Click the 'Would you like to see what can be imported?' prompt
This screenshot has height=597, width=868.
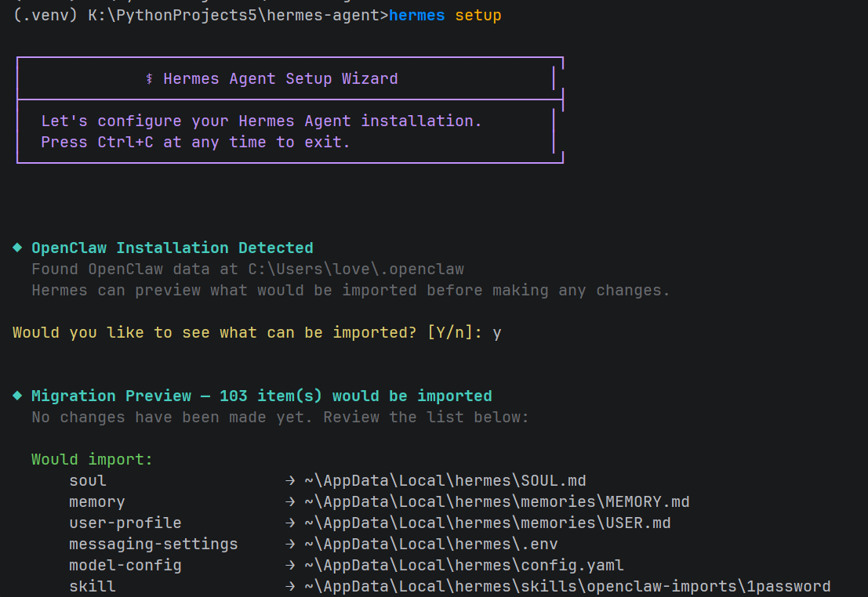coord(214,332)
